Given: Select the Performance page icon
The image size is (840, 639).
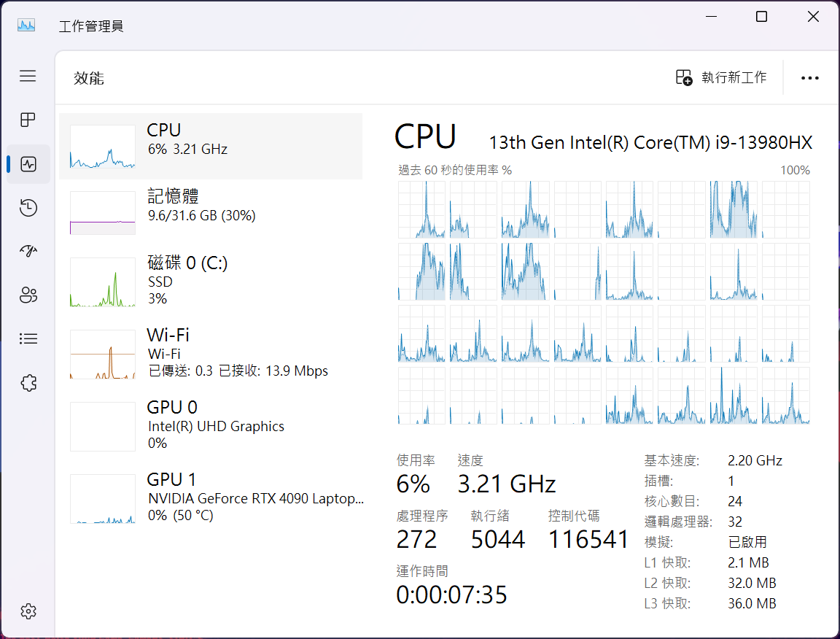Looking at the screenshot, I should pos(28,164).
